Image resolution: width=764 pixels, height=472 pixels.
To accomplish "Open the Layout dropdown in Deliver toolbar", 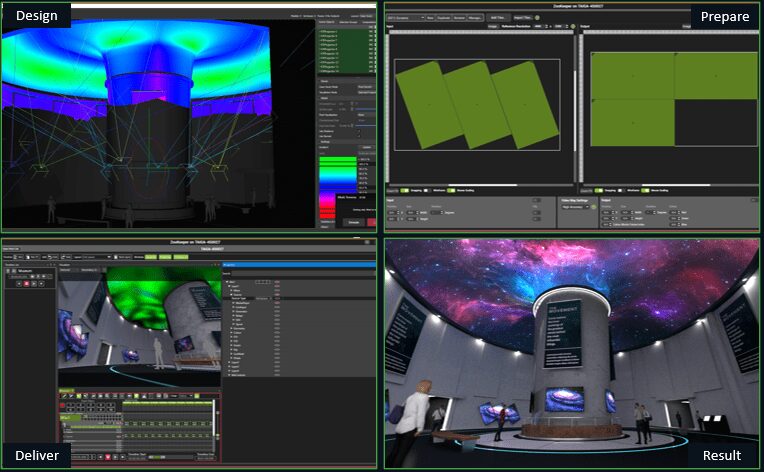I will pos(97,257).
